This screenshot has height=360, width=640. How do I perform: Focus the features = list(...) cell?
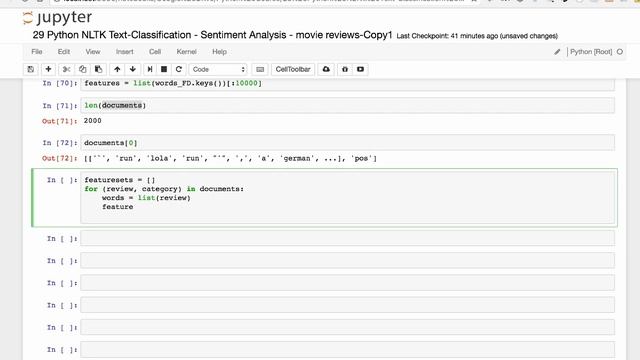[347, 84]
